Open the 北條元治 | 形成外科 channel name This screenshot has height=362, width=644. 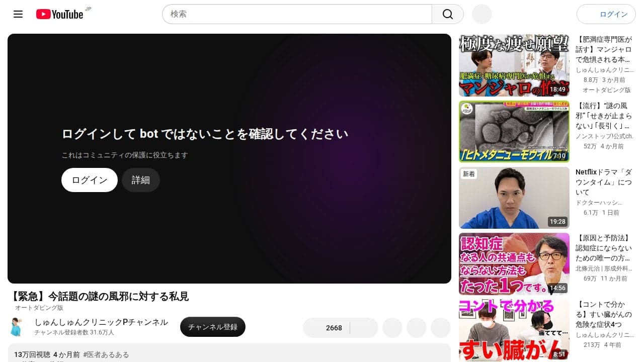tap(604, 268)
